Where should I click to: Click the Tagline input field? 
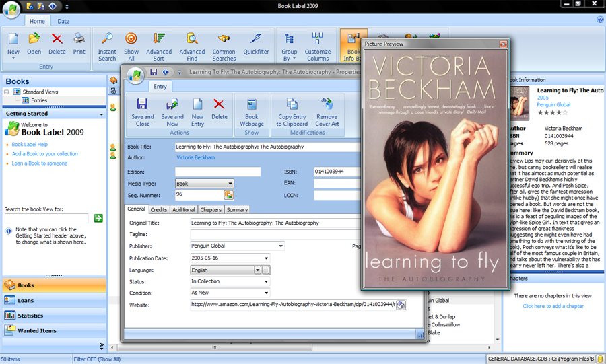(x=275, y=234)
